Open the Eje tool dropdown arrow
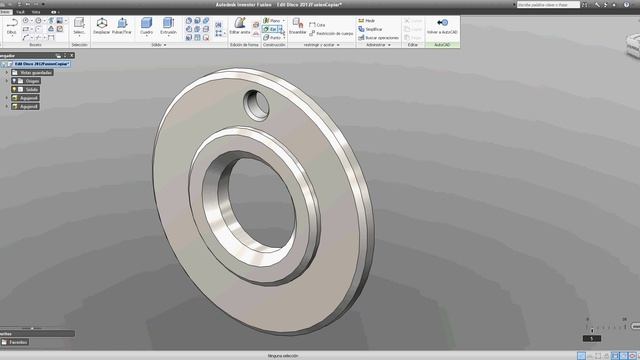The height and width of the screenshot is (360, 640). (280, 29)
